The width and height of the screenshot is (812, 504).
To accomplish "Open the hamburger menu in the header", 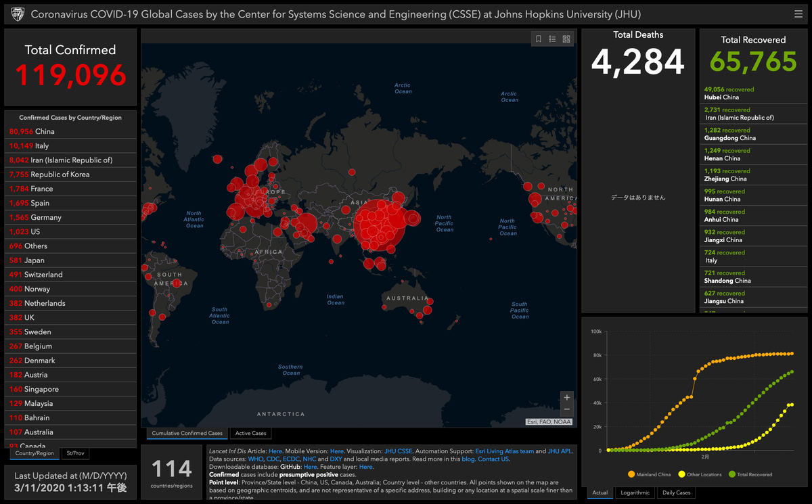I will (x=798, y=14).
